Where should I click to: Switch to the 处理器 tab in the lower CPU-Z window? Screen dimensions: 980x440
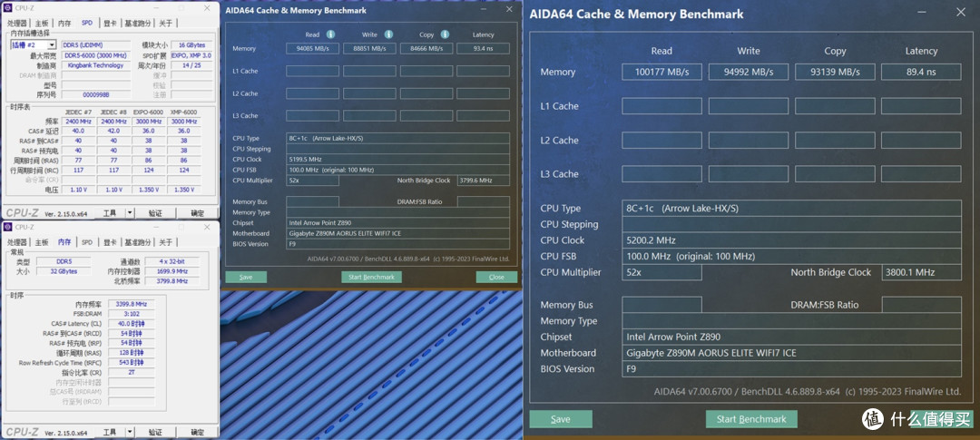tap(17, 242)
